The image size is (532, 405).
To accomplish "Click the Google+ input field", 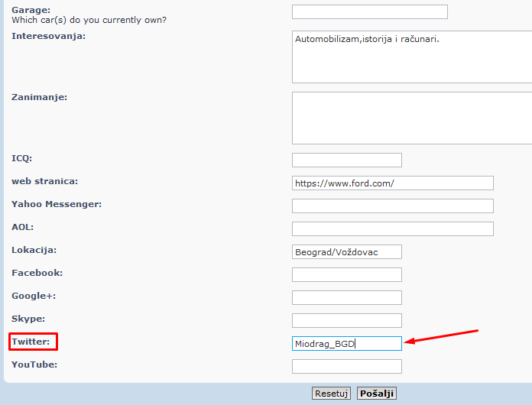I will click(347, 298).
